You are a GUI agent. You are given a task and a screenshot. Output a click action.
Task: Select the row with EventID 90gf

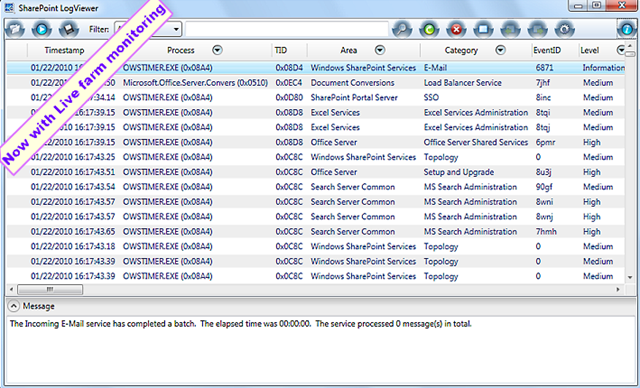[x=315, y=187]
